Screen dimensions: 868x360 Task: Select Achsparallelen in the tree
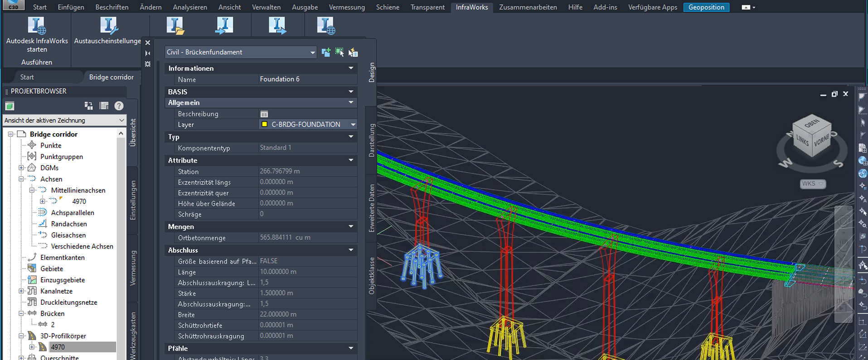73,213
